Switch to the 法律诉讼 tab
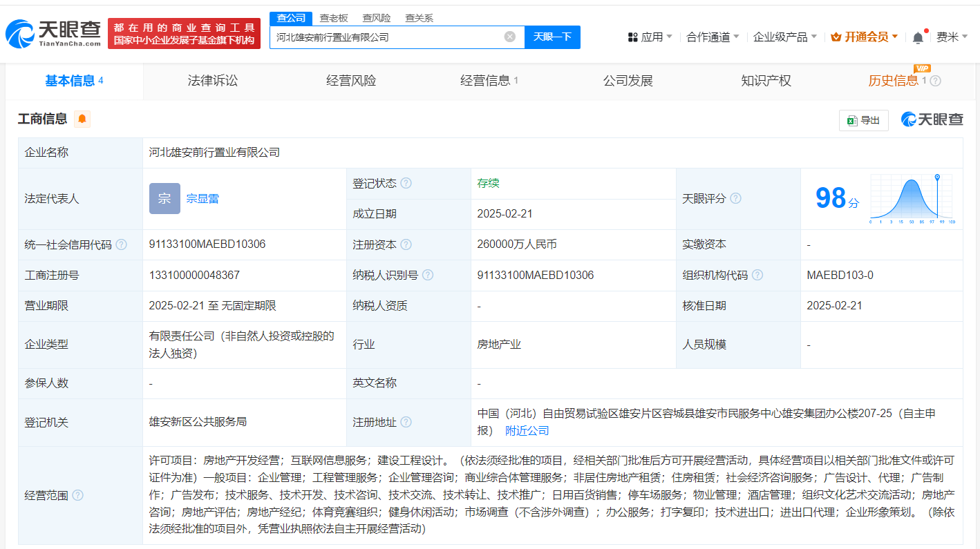The width and height of the screenshot is (980, 549). [211, 80]
